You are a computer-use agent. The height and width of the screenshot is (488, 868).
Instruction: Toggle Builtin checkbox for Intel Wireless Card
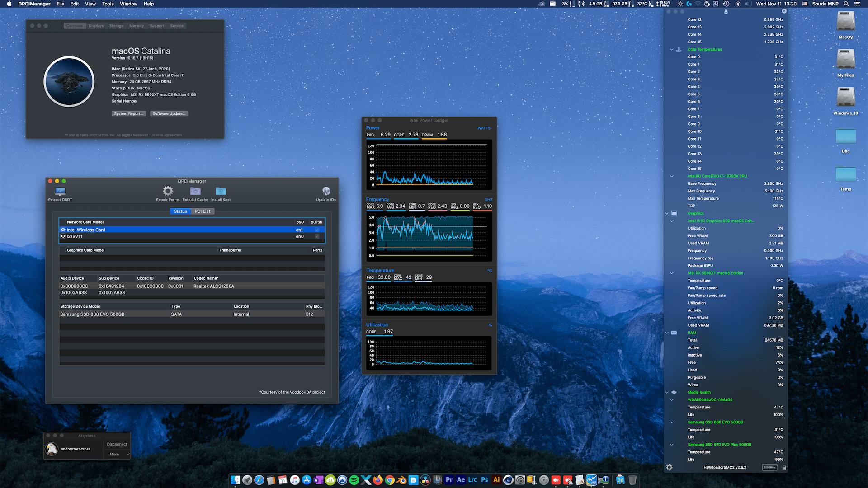coord(317,230)
